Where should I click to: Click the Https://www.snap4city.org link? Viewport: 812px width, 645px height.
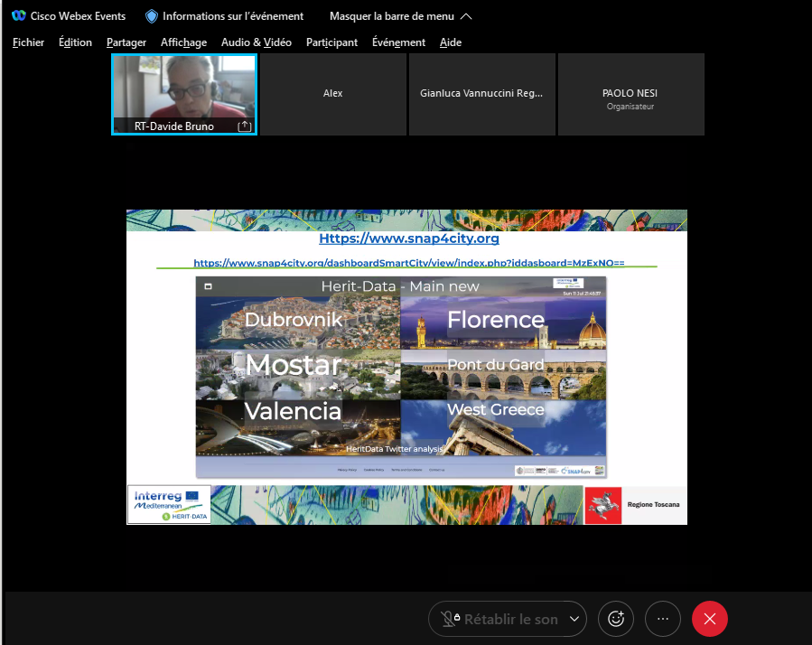point(408,238)
